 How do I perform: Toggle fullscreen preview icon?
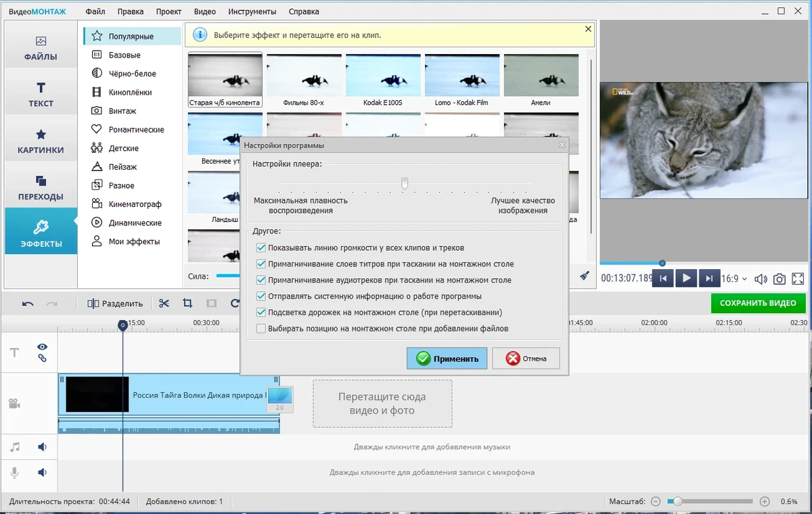pyautogui.click(x=798, y=279)
